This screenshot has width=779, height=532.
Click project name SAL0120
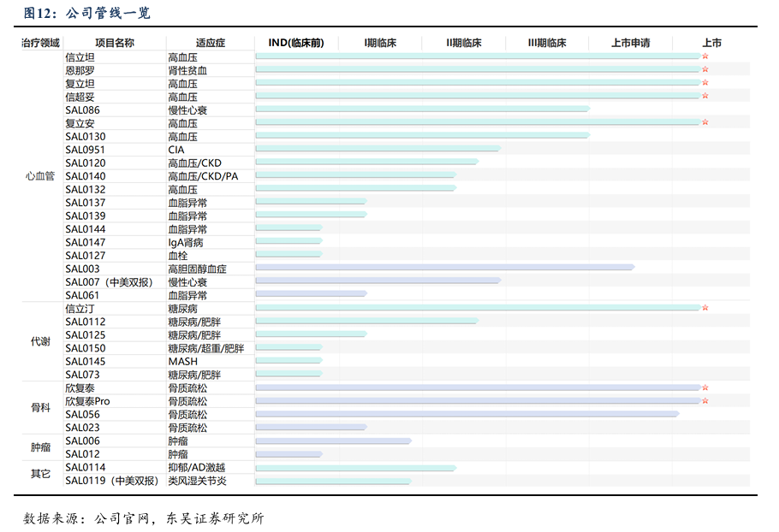[x=86, y=163]
